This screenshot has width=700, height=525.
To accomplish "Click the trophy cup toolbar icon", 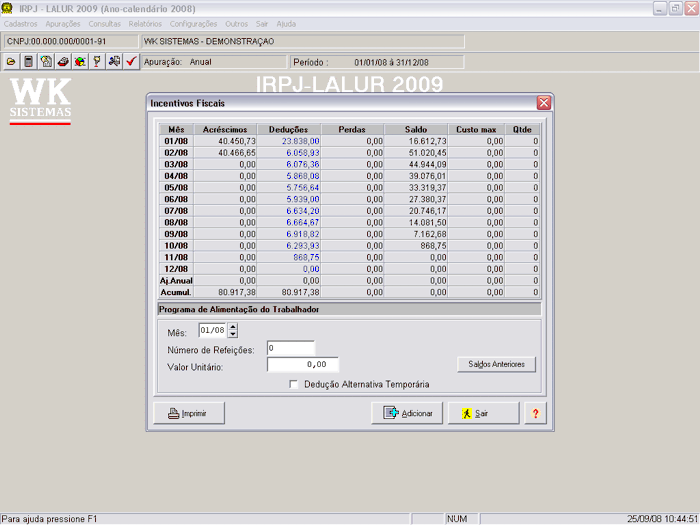I will [97, 61].
